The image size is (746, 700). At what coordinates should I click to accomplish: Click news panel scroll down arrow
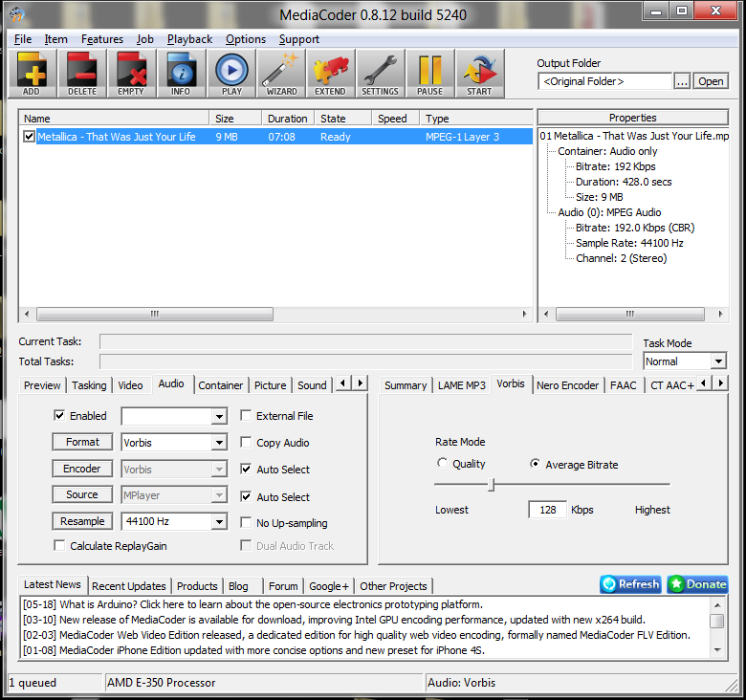pyautogui.click(x=717, y=650)
